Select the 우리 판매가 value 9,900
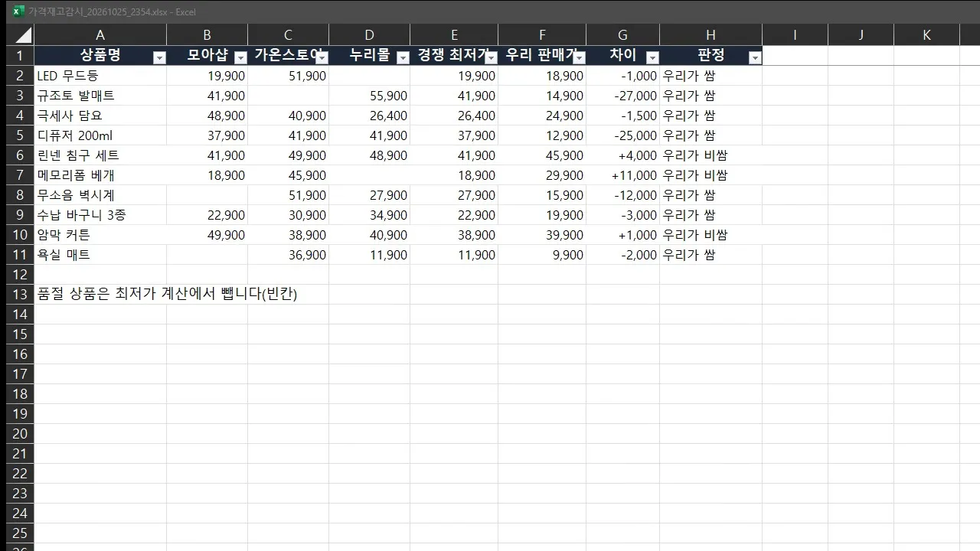The width and height of the screenshot is (980, 551). (542, 255)
